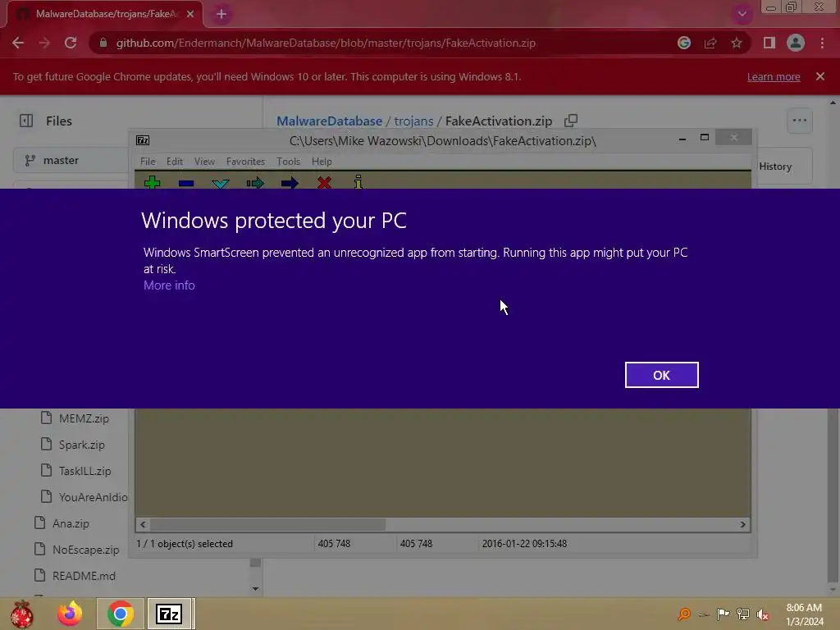Click the muted volume tray icon
Image resolution: width=840 pixels, height=630 pixels.
763,614
